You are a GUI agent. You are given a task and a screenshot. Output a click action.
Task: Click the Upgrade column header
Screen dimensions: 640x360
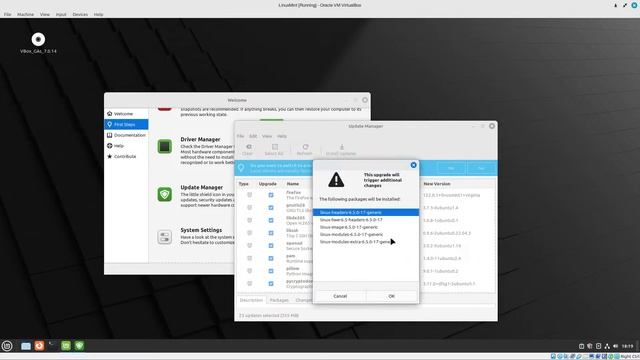[x=268, y=184]
